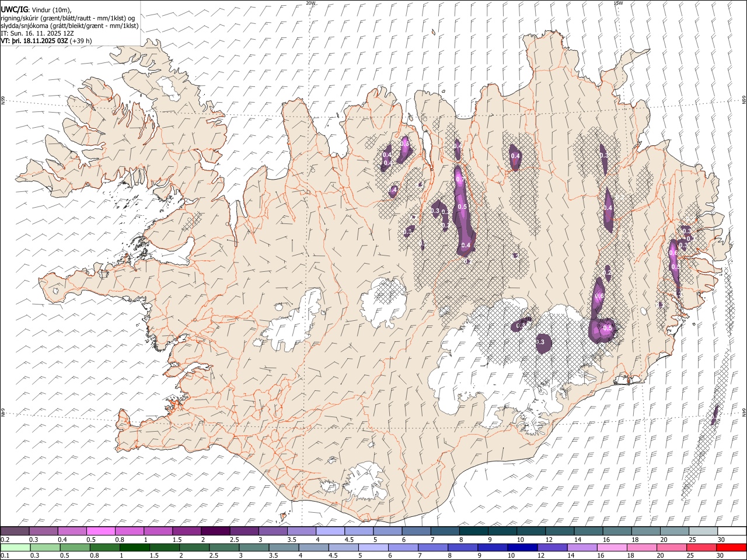The image size is (747, 560).
Task: Click the 0.7 precipitation value on the map
Action: [x=459, y=179]
